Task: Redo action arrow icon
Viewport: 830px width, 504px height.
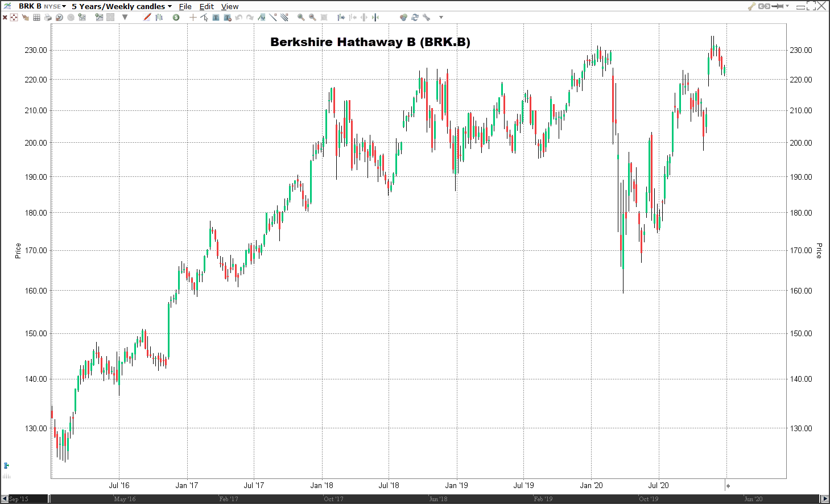Action: pos(250,18)
